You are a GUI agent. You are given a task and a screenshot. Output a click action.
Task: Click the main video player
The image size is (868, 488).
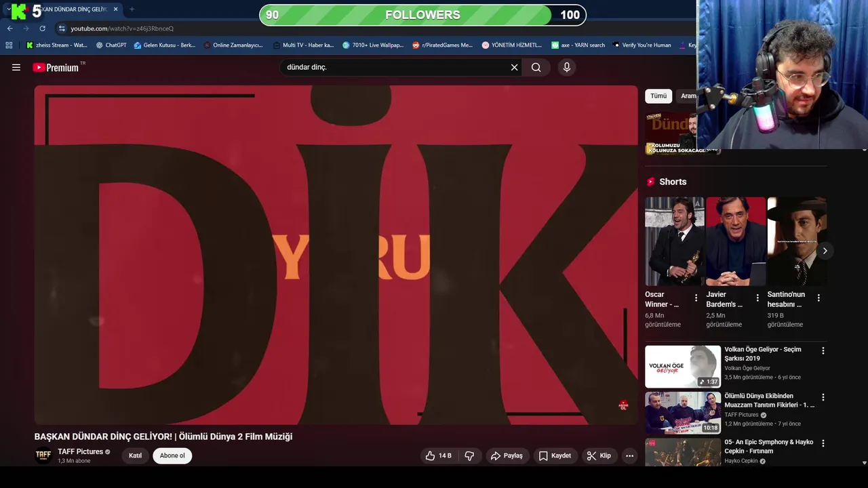[x=336, y=255]
